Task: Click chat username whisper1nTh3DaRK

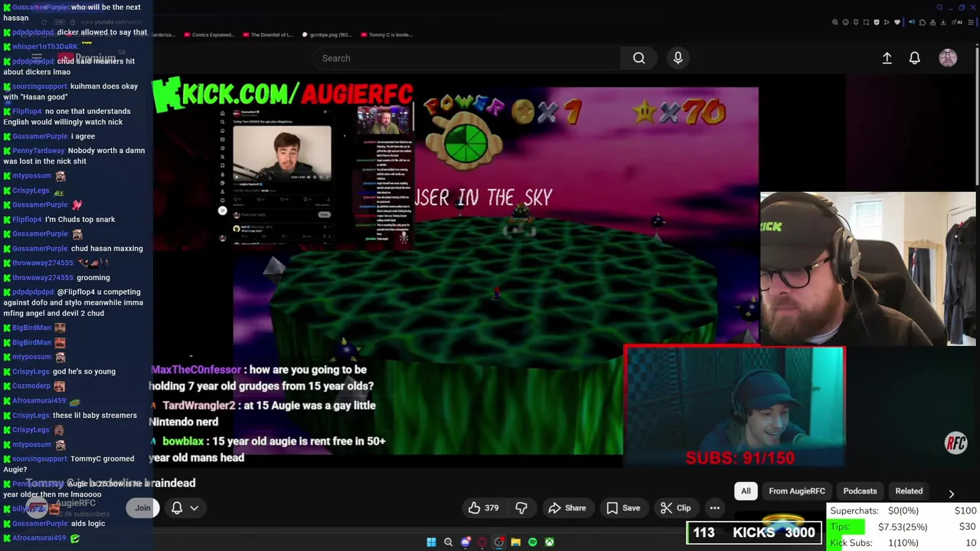Action: (45, 47)
